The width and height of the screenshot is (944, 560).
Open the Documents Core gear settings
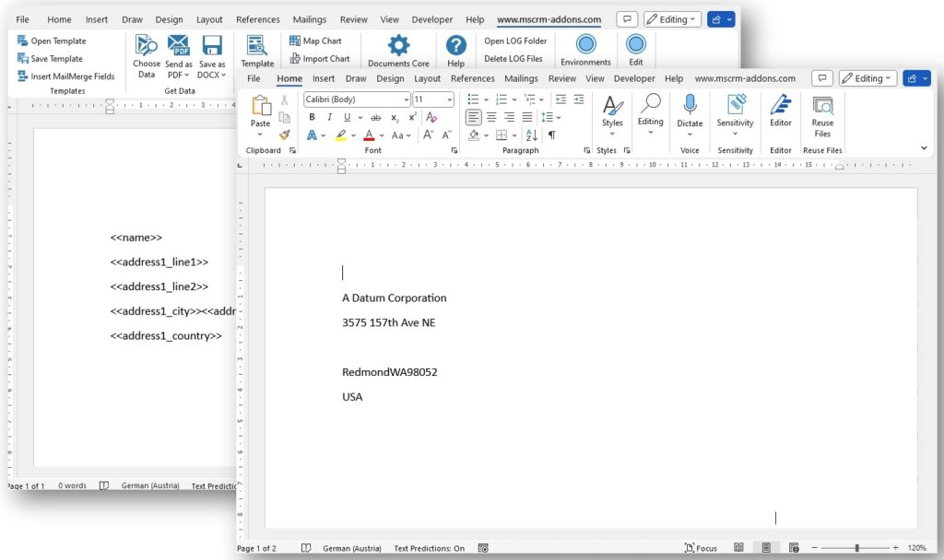(398, 45)
